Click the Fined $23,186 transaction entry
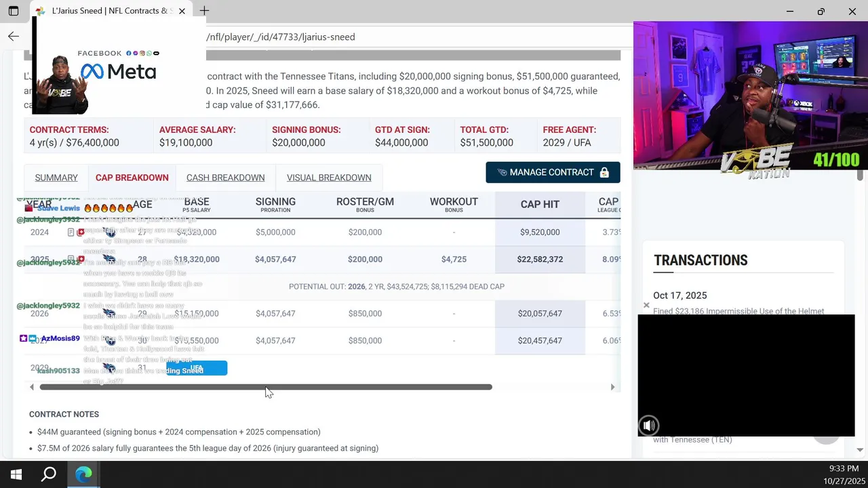 [738, 311]
